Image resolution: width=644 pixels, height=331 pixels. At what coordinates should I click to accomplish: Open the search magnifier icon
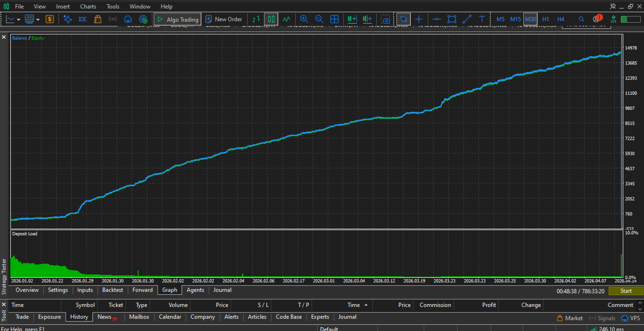581,19
